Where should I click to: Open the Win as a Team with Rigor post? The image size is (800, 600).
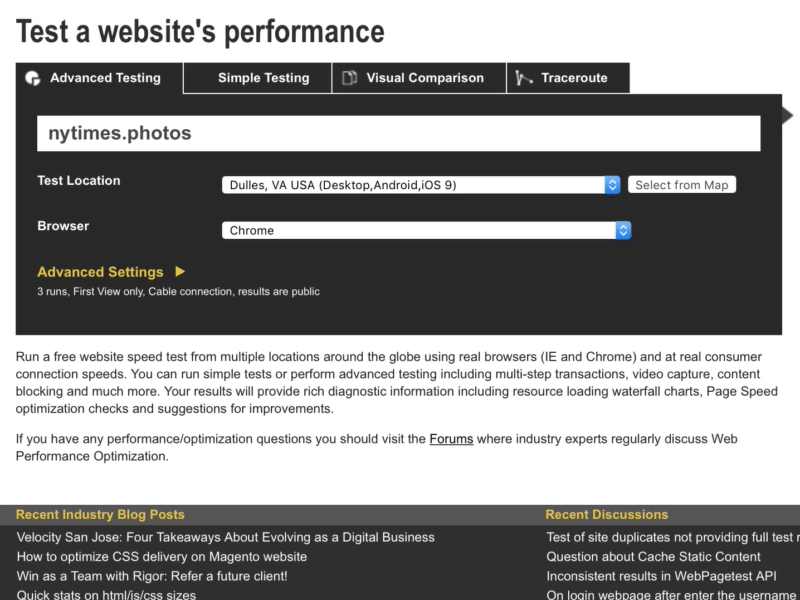coord(152,576)
